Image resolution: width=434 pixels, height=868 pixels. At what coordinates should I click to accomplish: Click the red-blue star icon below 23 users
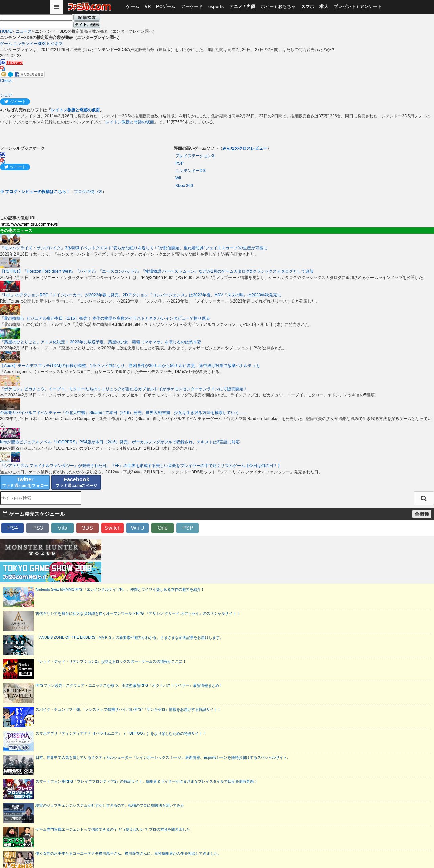click(3, 68)
